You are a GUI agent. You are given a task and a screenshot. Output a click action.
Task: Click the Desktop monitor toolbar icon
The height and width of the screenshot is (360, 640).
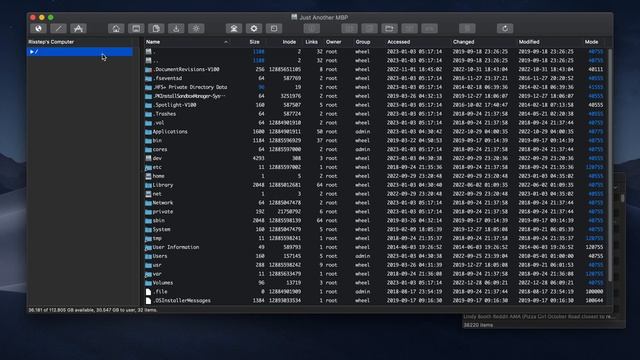coord(136,28)
